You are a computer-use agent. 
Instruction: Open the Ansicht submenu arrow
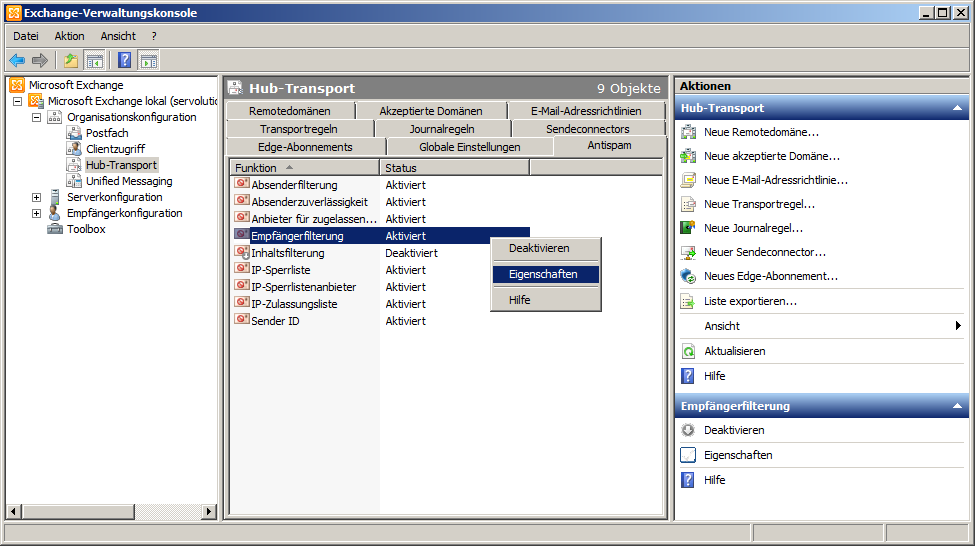pyautogui.click(x=958, y=326)
